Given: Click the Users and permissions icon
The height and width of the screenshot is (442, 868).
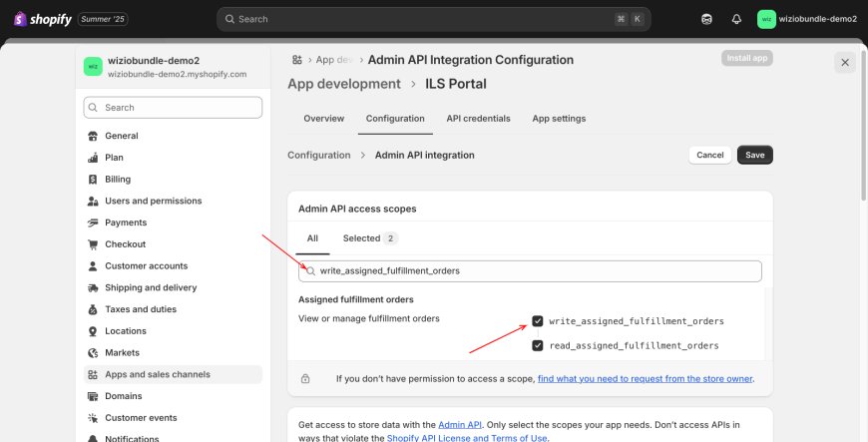Looking at the screenshot, I should tap(93, 201).
